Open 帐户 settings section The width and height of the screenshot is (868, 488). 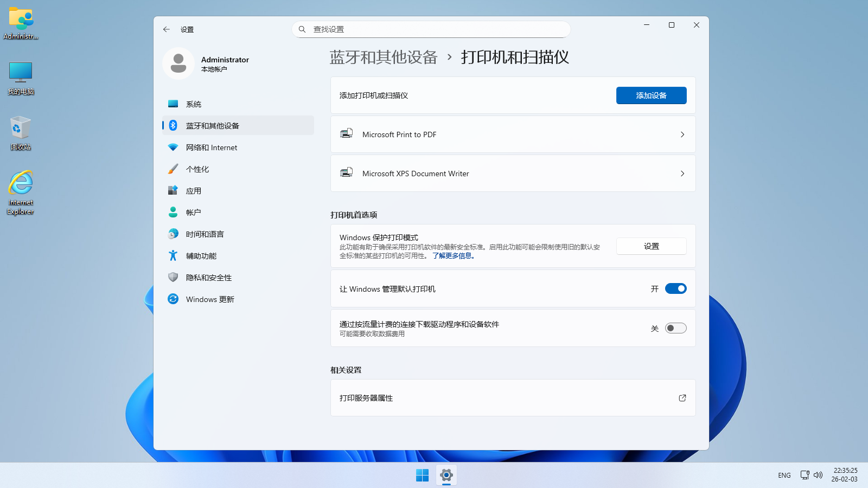tap(238, 212)
